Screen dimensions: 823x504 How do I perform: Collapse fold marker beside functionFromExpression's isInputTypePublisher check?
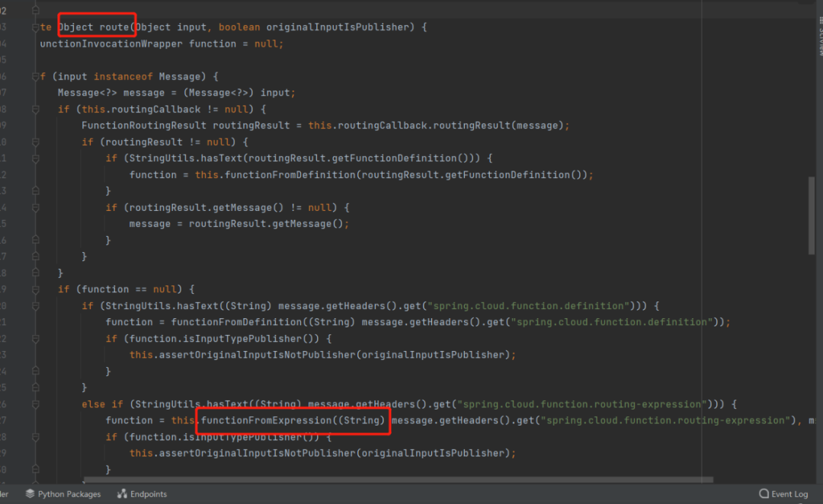click(x=36, y=437)
